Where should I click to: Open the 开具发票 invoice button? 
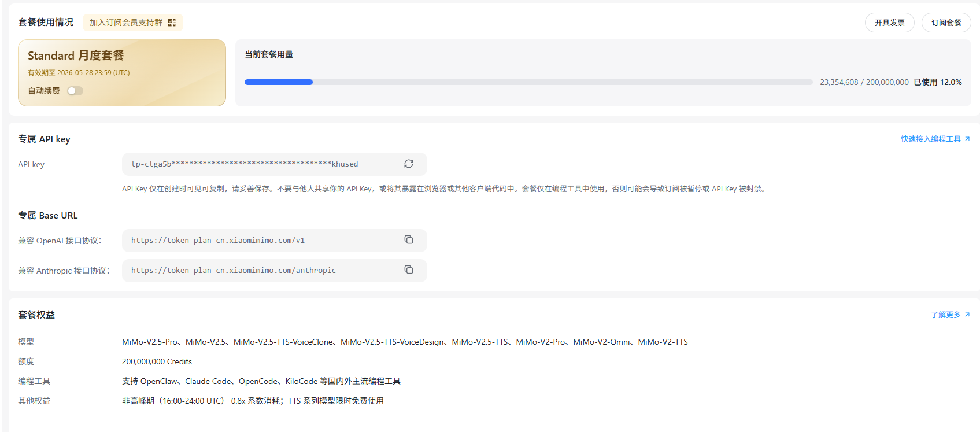pos(889,23)
